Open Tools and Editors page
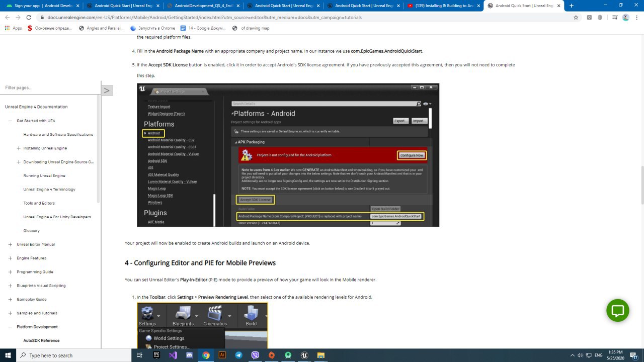 pyautogui.click(x=39, y=203)
